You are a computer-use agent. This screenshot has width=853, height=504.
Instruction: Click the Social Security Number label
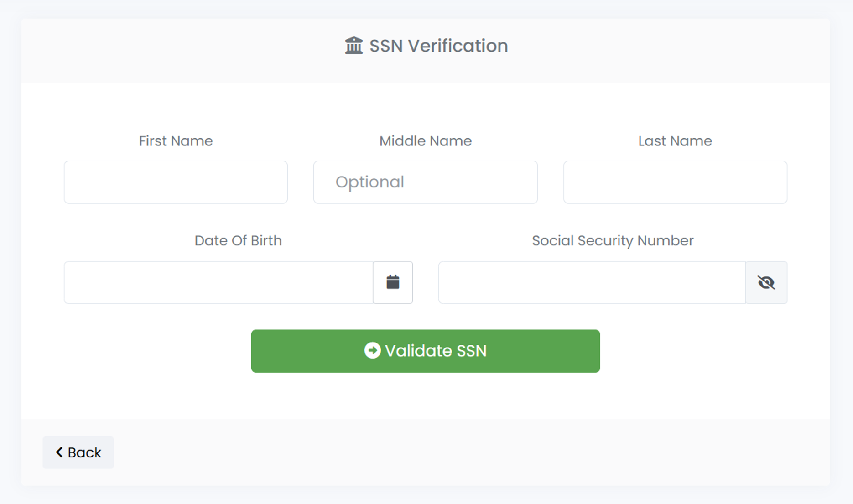click(x=613, y=240)
